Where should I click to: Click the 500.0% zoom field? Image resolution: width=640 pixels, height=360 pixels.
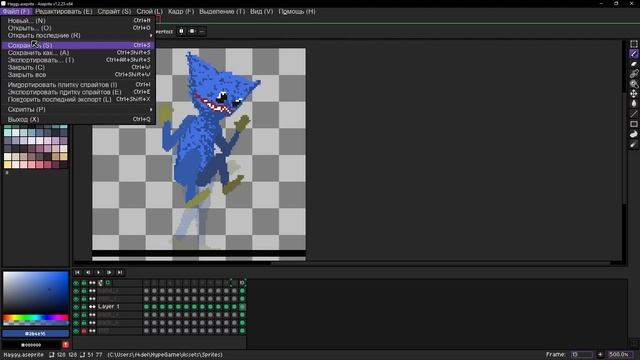click(x=620, y=354)
